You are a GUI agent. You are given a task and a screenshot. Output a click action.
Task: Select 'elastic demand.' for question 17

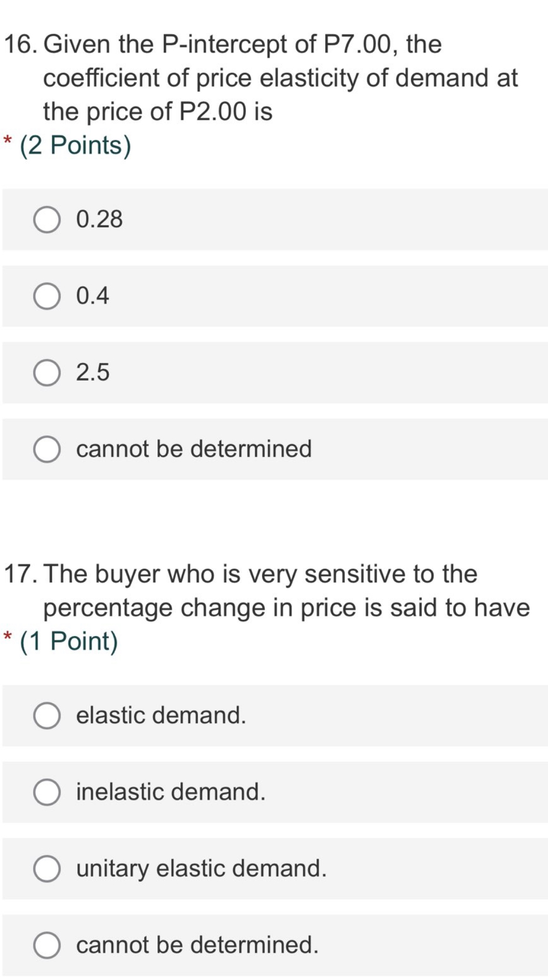coord(47,715)
